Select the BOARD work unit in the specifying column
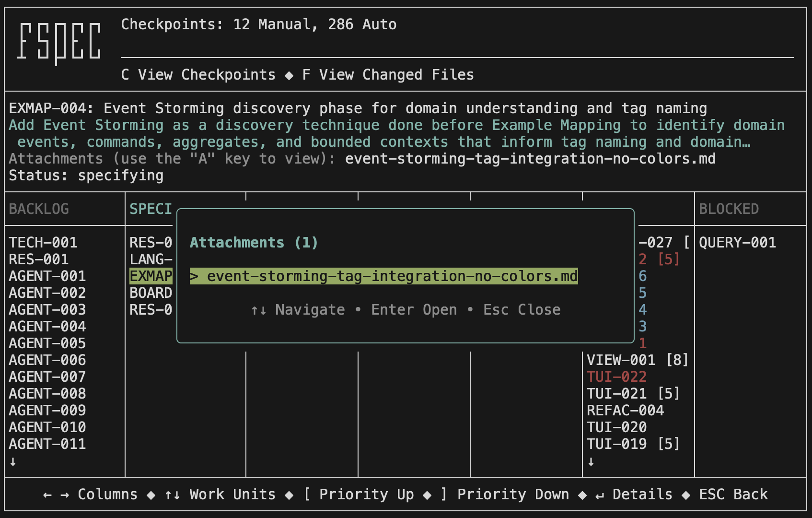The width and height of the screenshot is (812, 518). [x=151, y=293]
